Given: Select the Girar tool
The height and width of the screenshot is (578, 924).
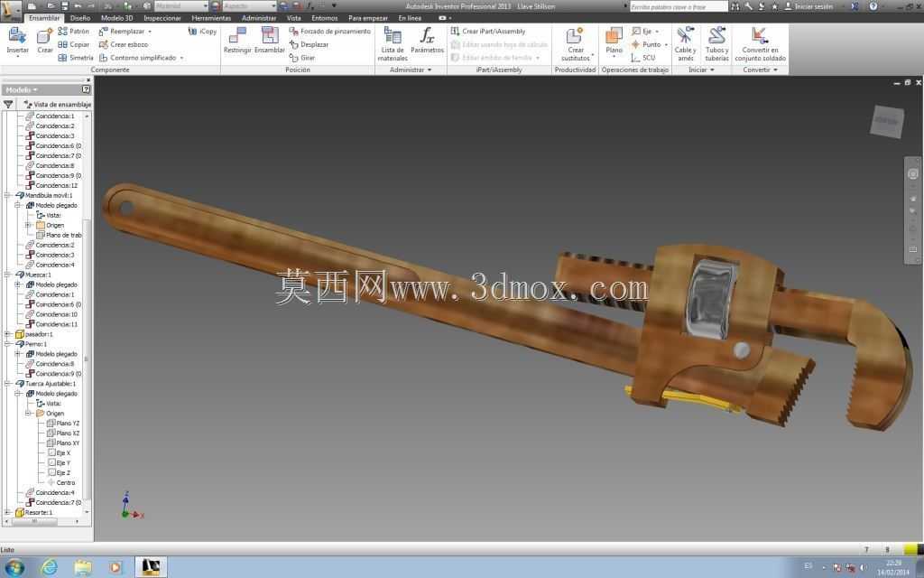Looking at the screenshot, I should coord(302,58).
